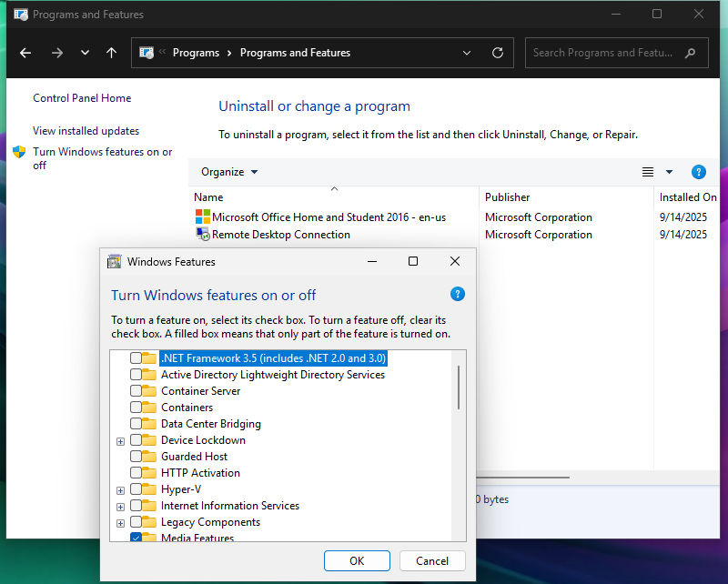This screenshot has height=584, width=728.
Task: Click the .NET Framework 3.5 folder icon
Action: 149,357
